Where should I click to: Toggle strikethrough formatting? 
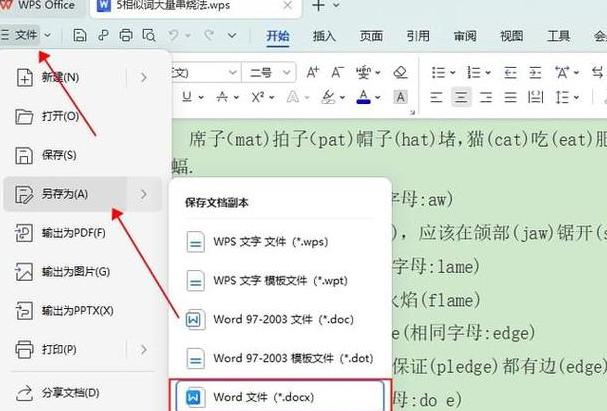222,96
